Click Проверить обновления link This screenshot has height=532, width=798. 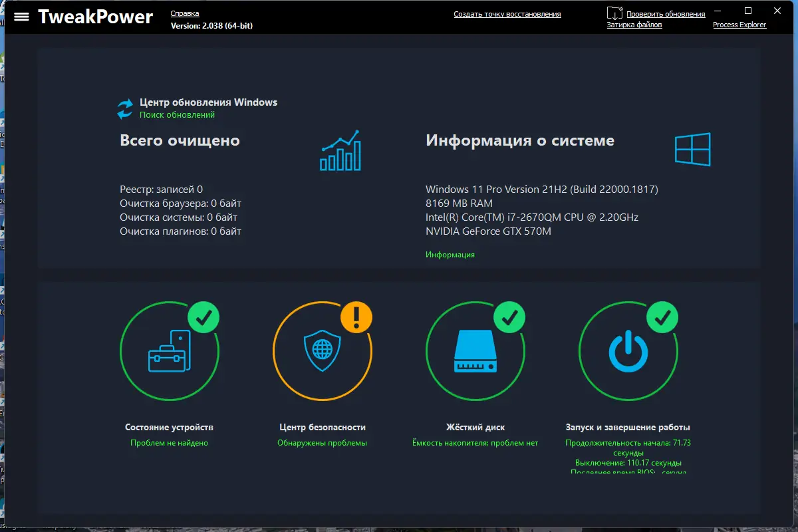(x=666, y=14)
